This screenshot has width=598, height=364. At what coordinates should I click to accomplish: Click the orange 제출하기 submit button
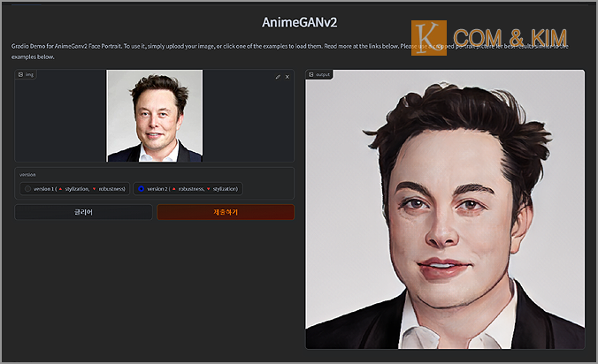click(x=226, y=212)
